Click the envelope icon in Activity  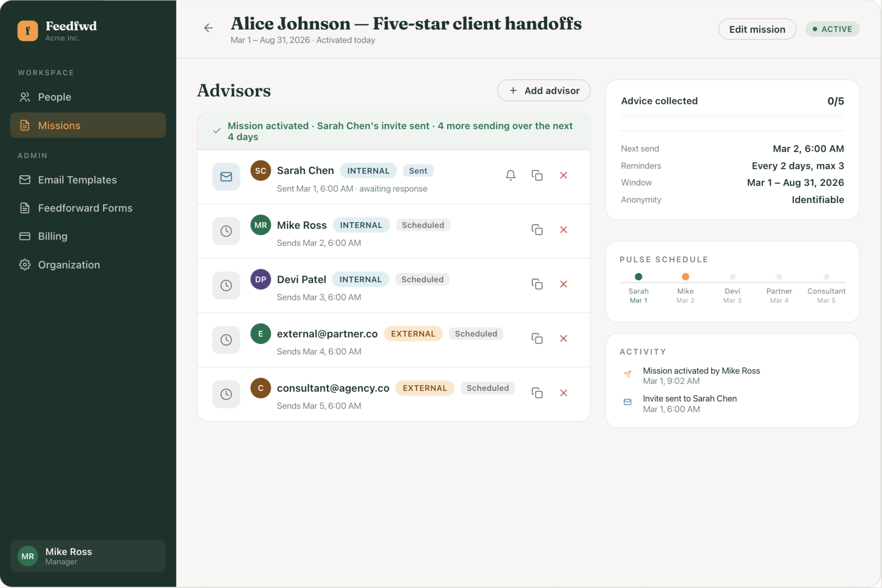(x=628, y=402)
